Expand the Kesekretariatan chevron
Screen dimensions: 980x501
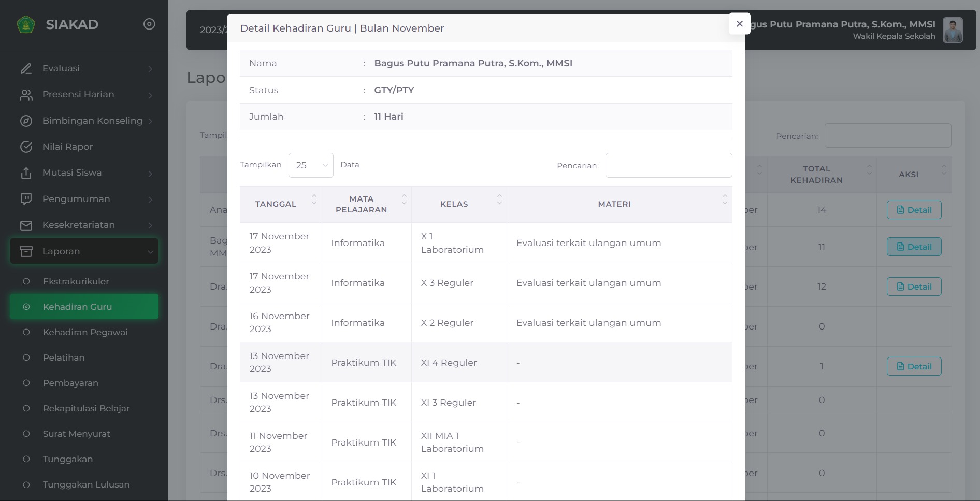point(150,225)
